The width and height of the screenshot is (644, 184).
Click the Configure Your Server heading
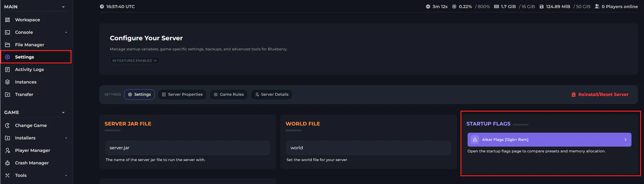(146, 38)
